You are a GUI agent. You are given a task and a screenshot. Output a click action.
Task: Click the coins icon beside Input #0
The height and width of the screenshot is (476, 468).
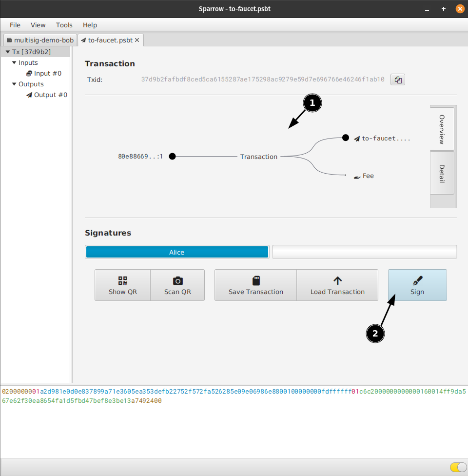point(29,74)
